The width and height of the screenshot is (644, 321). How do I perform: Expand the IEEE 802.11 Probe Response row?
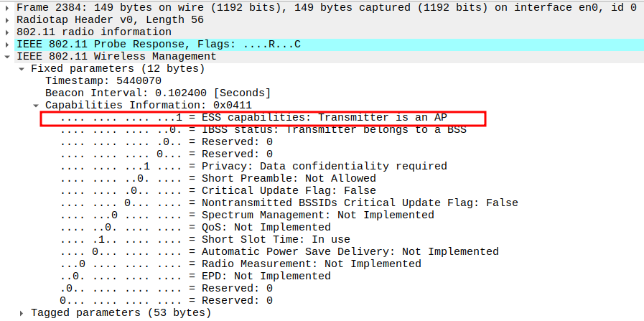pos(7,45)
